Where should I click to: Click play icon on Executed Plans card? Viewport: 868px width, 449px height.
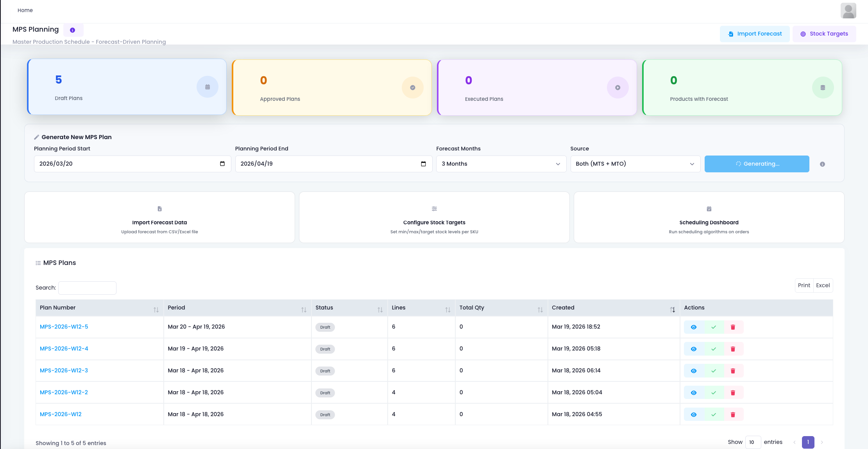click(617, 88)
